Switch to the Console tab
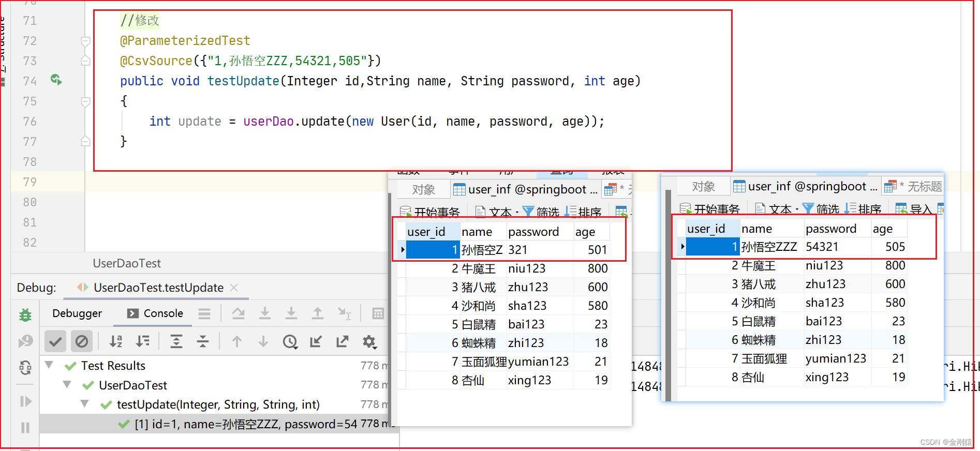 (155, 313)
